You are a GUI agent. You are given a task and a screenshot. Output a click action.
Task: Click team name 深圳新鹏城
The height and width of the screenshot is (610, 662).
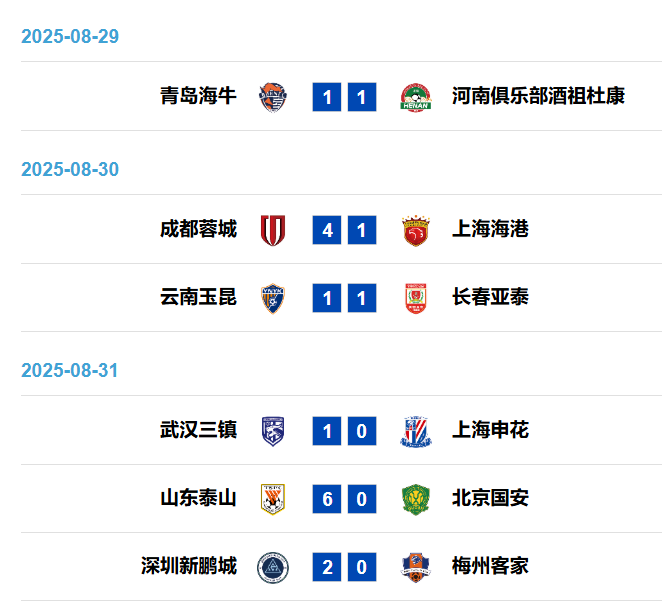tap(189, 566)
